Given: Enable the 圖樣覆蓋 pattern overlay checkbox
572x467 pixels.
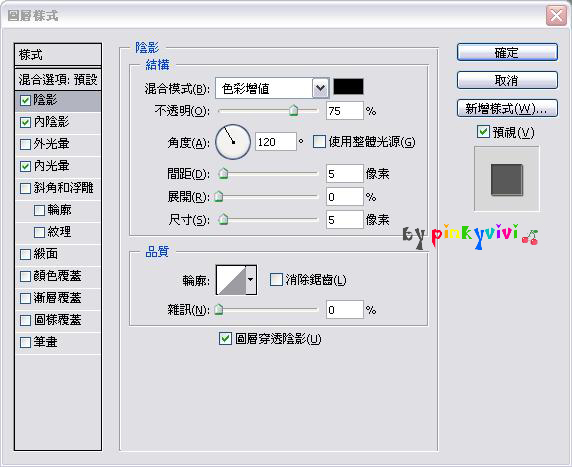Looking at the screenshot, I should pyautogui.click(x=25, y=320).
